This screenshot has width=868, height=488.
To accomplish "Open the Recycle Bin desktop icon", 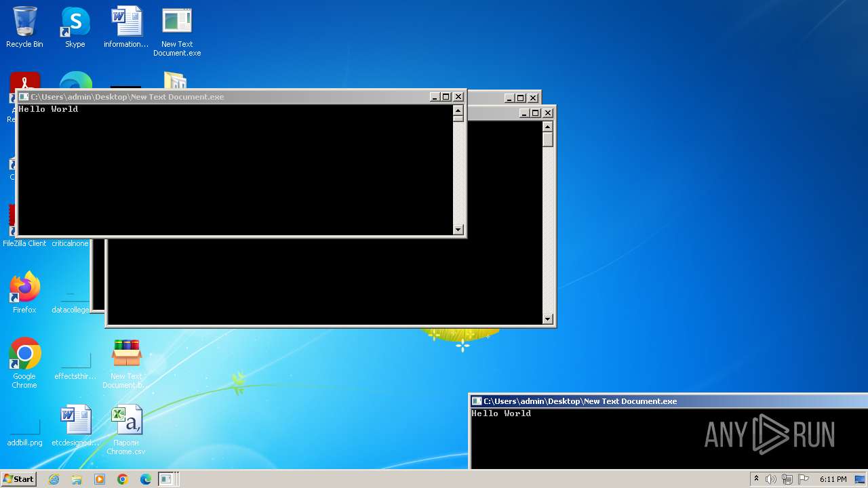I will click(24, 27).
